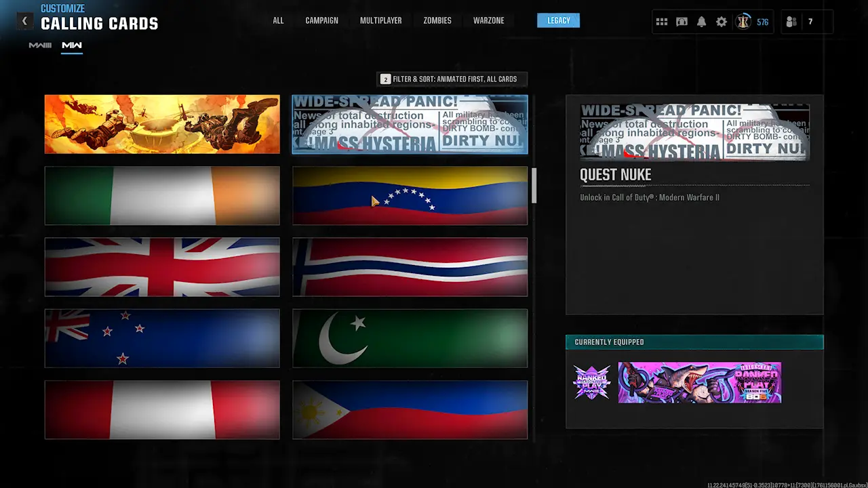The width and height of the screenshot is (868, 488).
Task: Open the settings gear icon
Action: tap(722, 22)
